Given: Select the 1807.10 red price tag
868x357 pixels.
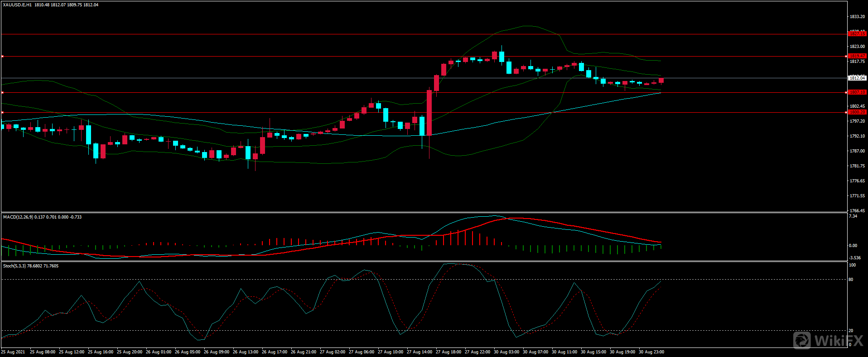Looking at the screenshot, I should click(x=857, y=92).
